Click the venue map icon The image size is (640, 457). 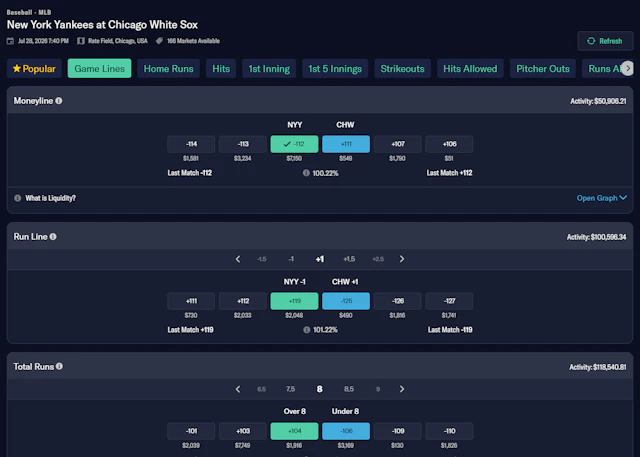point(81,41)
